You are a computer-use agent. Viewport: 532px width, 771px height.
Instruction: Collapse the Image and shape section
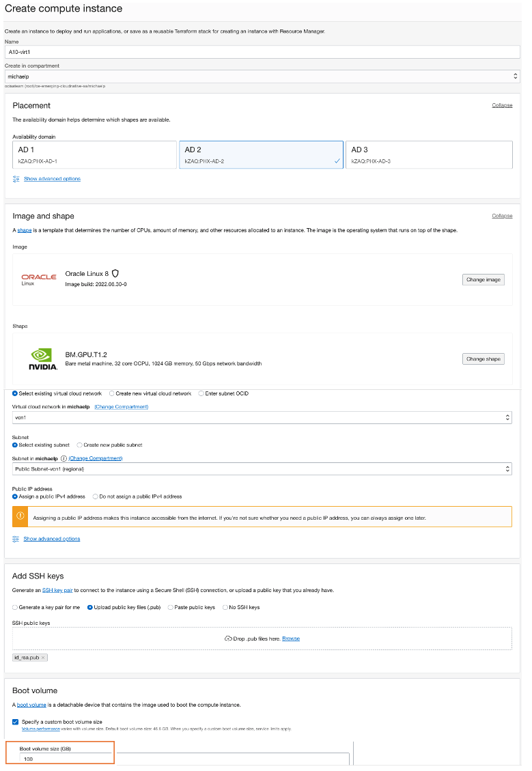click(x=502, y=216)
